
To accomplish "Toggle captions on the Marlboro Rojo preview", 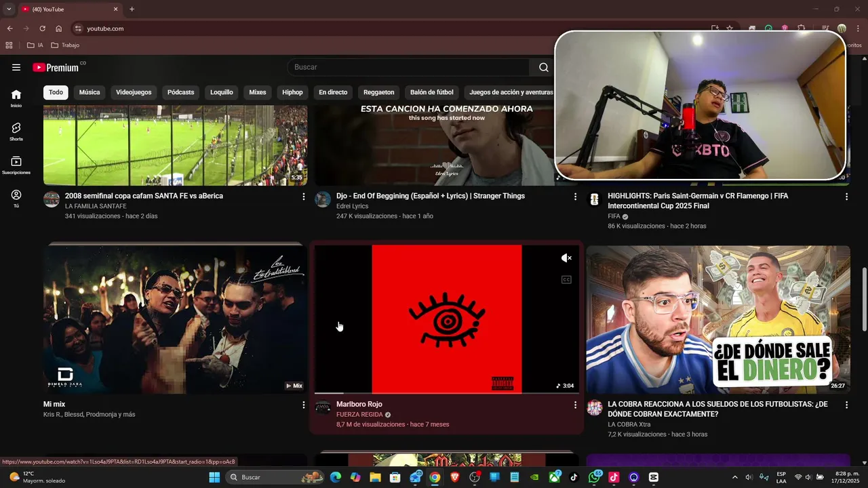I will point(566,280).
